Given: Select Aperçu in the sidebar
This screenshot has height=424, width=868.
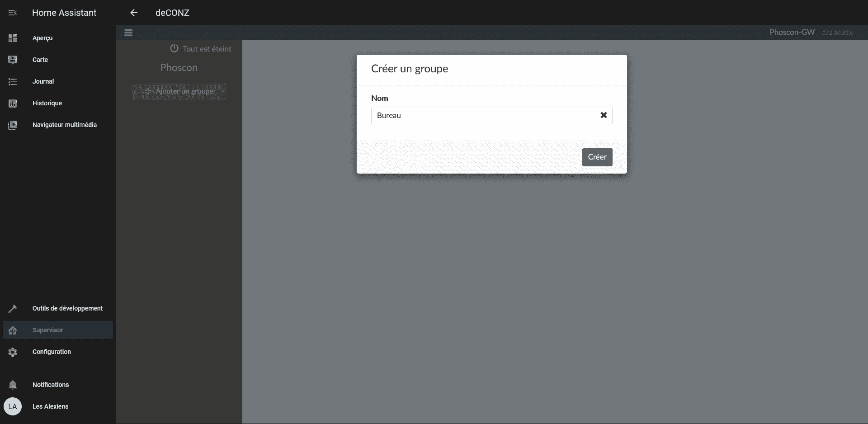Looking at the screenshot, I should tap(58, 38).
